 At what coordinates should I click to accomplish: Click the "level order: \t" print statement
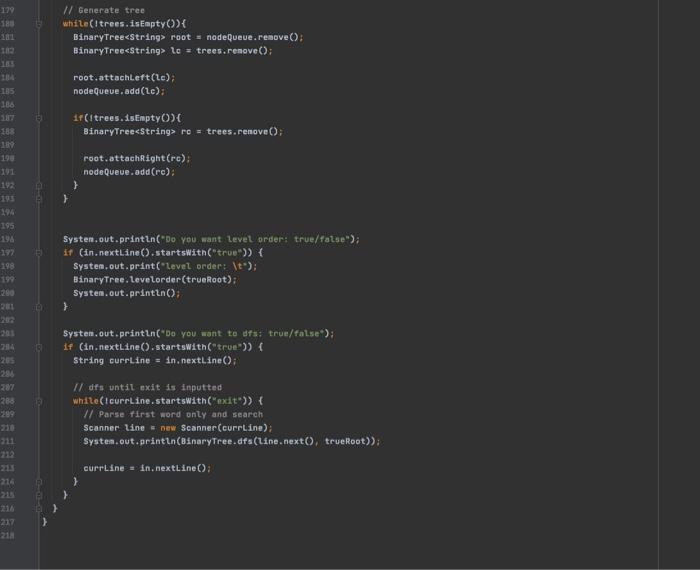click(x=165, y=266)
